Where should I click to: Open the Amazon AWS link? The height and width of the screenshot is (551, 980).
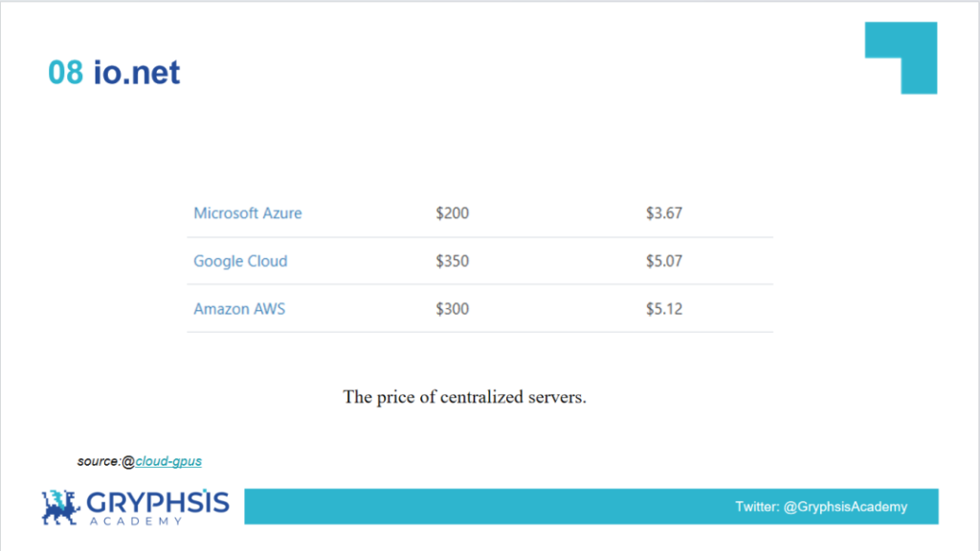pyautogui.click(x=239, y=309)
